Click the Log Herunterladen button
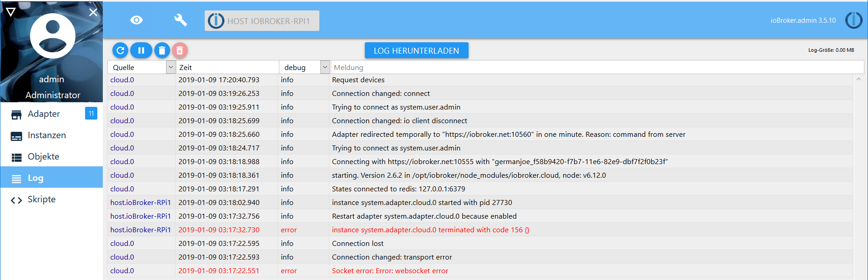 [416, 50]
